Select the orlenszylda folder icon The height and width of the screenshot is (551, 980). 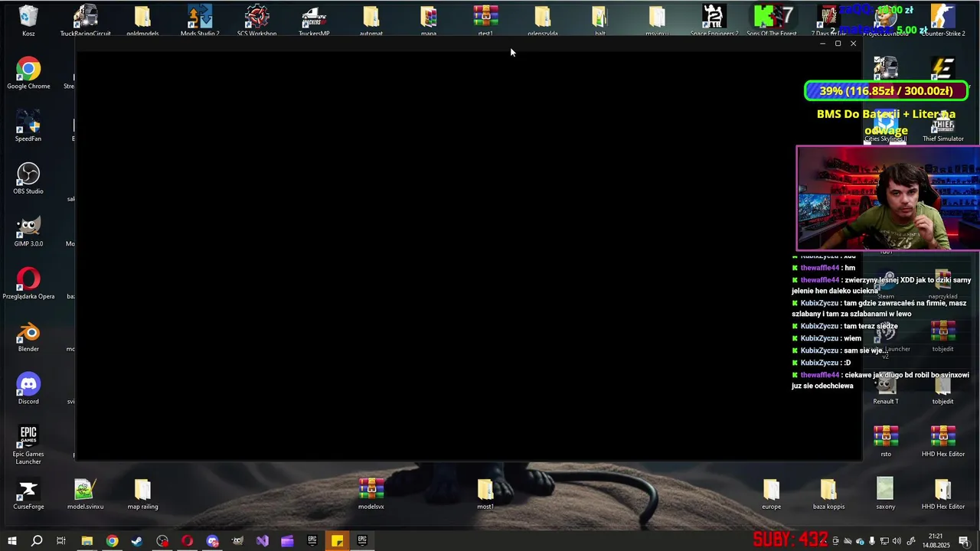(x=543, y=21)
